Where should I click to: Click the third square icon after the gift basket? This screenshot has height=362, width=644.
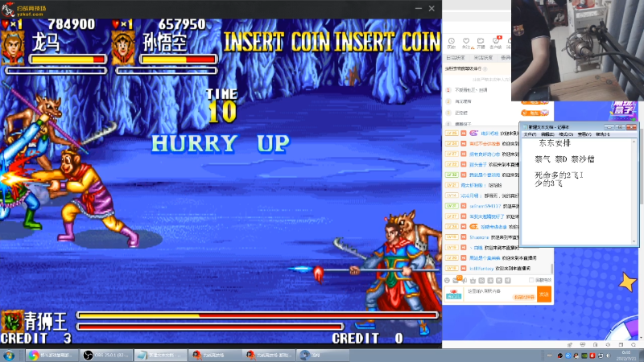pos(499,280)
